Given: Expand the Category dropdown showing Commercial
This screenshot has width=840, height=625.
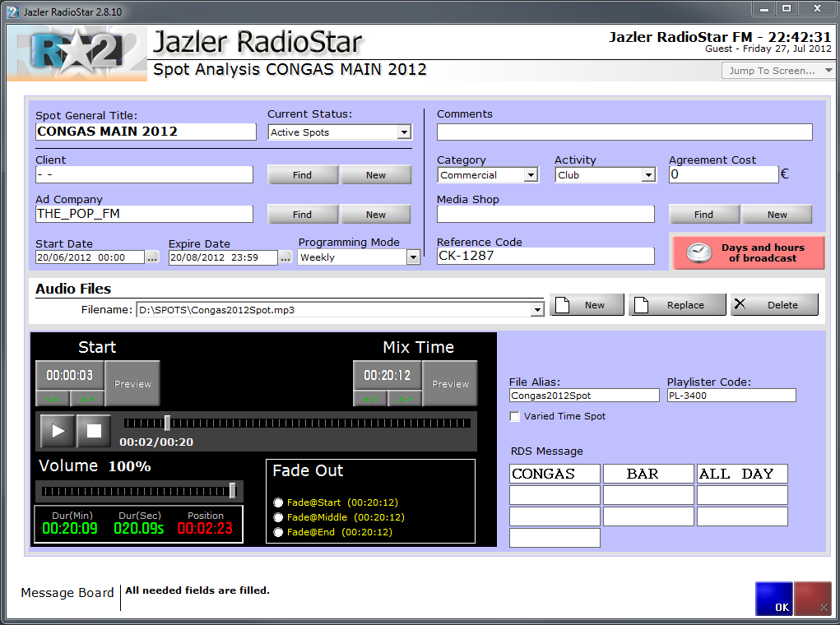Looking at the screenshot, I should [x=531, y=175].
